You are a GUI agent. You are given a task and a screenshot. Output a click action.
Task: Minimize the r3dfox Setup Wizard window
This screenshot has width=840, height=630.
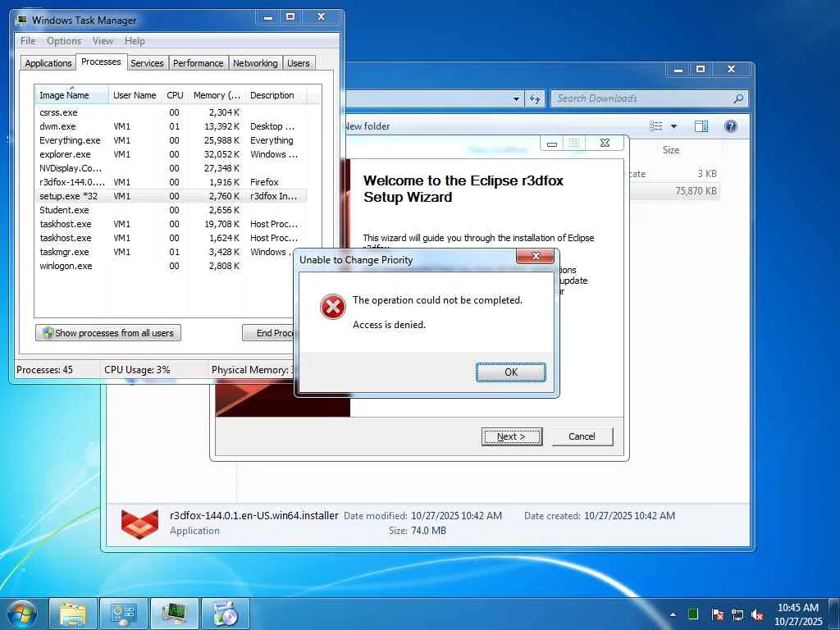552,143
